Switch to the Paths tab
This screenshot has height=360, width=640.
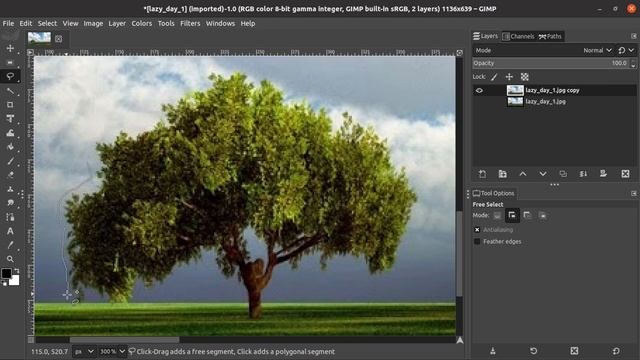550,36
